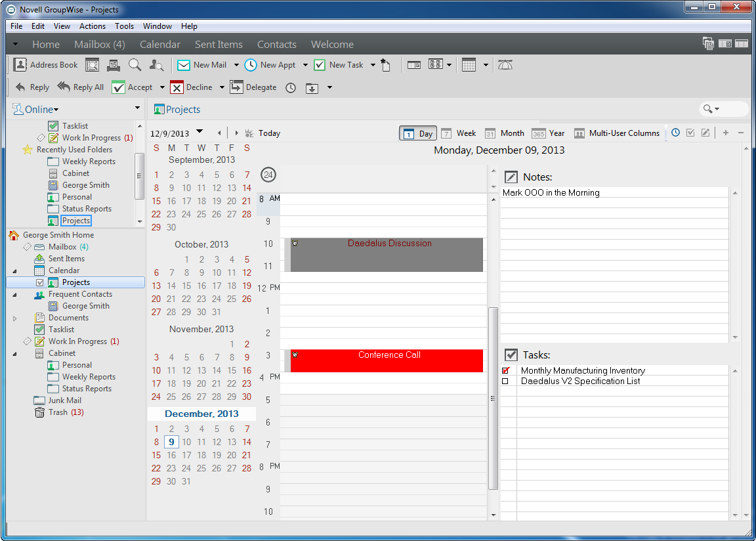Open the Address Book
The height and width of the screenshot is (541, 756).
pos(45,64)
